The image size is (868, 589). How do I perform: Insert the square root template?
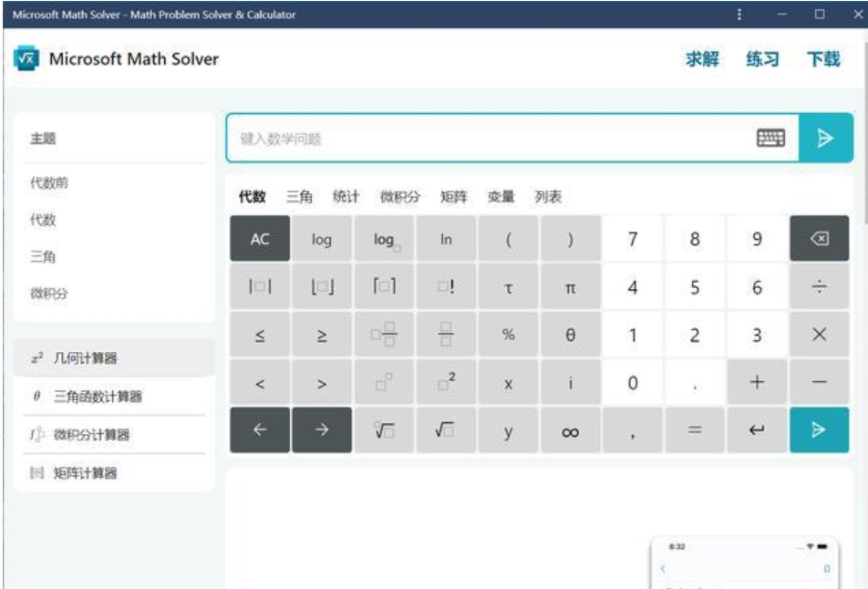pos(446,430)
